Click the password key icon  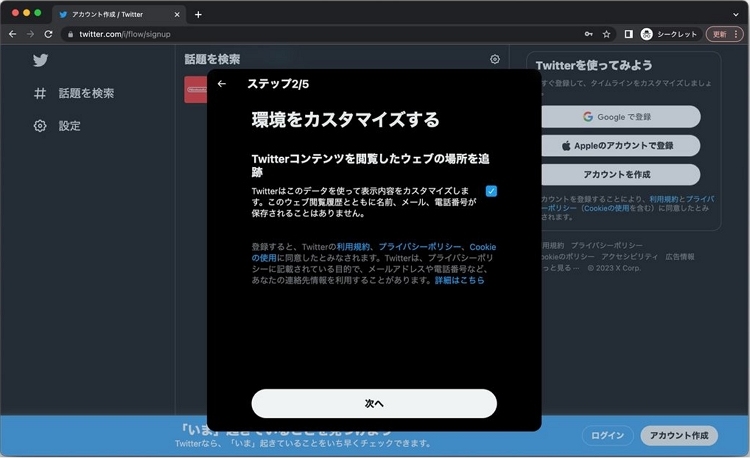coord(588,34)
